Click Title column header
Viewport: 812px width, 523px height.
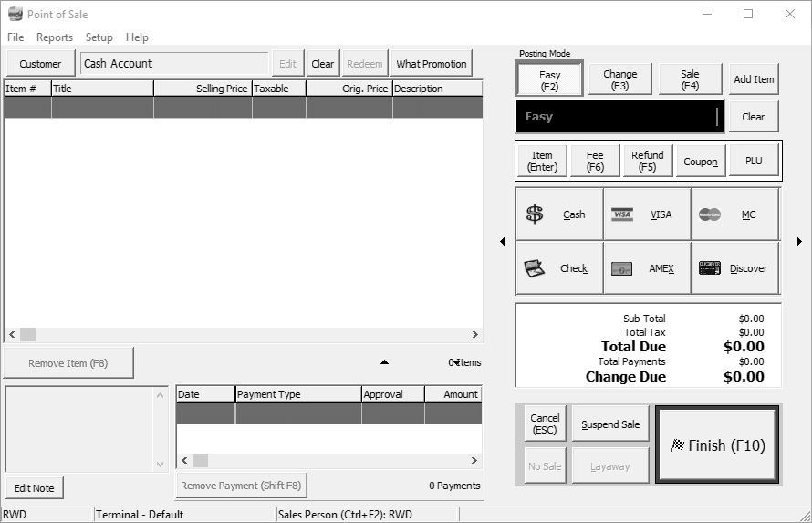click(x=102, y=89)
